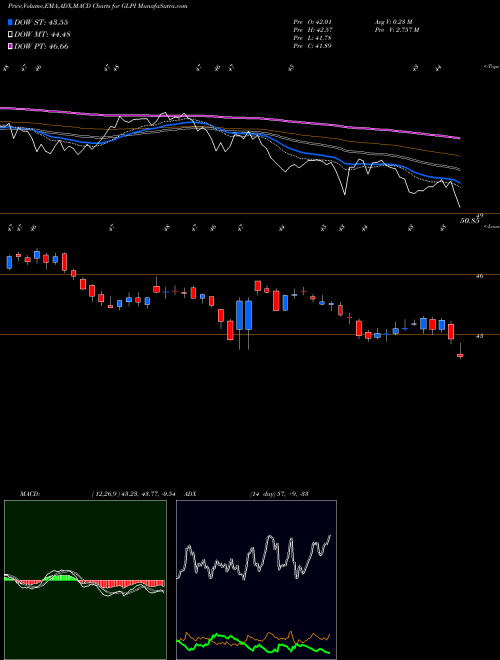Click the magenta DOW PT legend swatch
500x660 pixels.
click(10, 46)
